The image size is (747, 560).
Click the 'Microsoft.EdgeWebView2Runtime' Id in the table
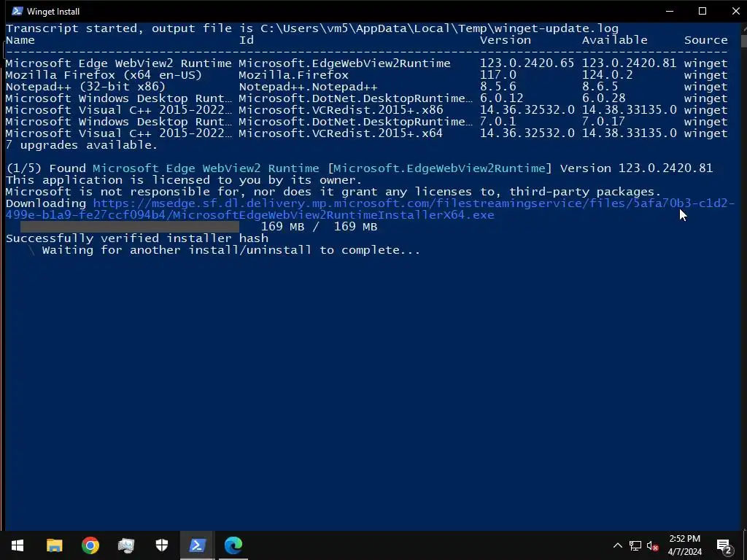344,63
